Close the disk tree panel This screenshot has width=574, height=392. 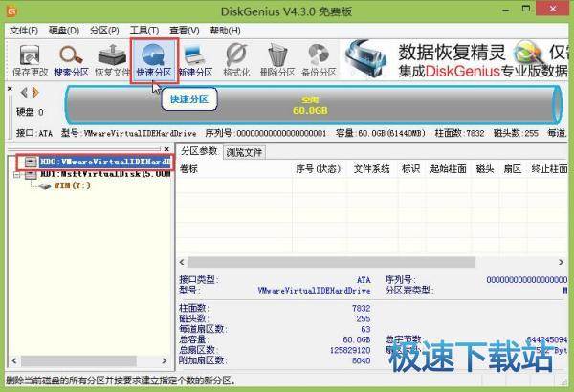click(x=166, y=149)
